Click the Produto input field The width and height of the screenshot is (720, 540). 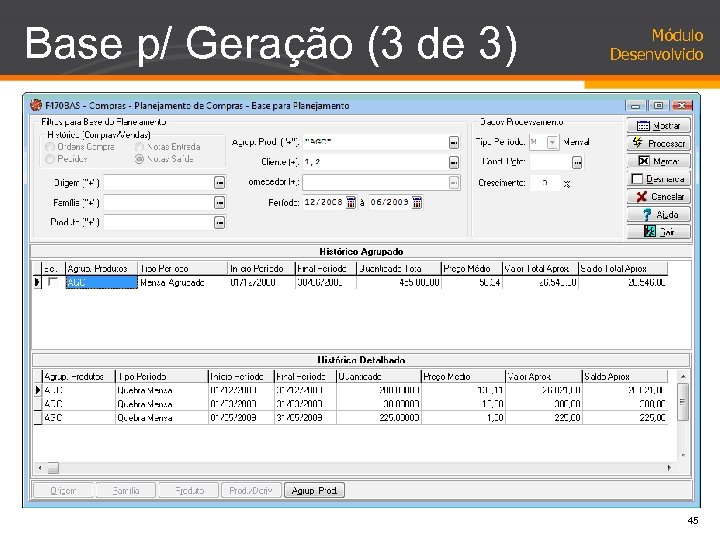pyautogui.click(x=158, y=223)
